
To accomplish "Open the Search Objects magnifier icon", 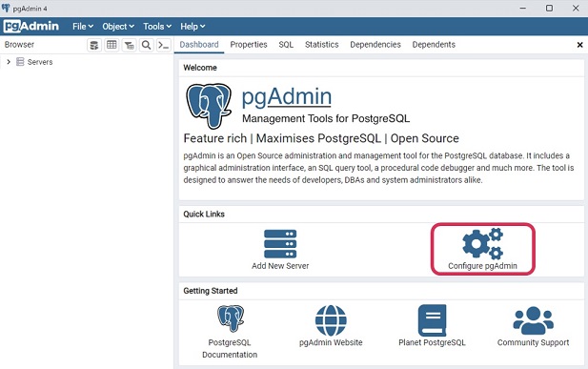I will tap(146, 45).
